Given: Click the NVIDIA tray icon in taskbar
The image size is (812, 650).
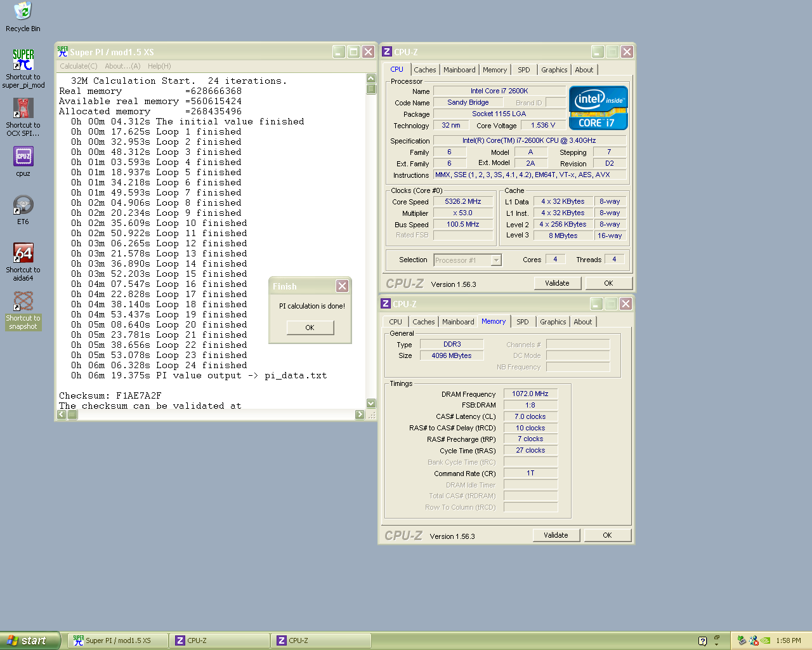Looking at the screenshot, I should point(766,640).
